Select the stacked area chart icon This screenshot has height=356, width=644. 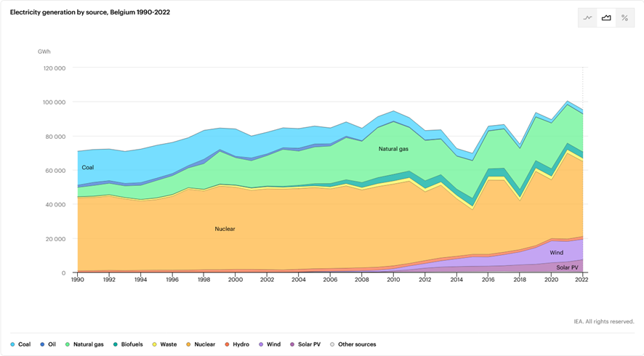pyautogui.click(x=606, y=18)
